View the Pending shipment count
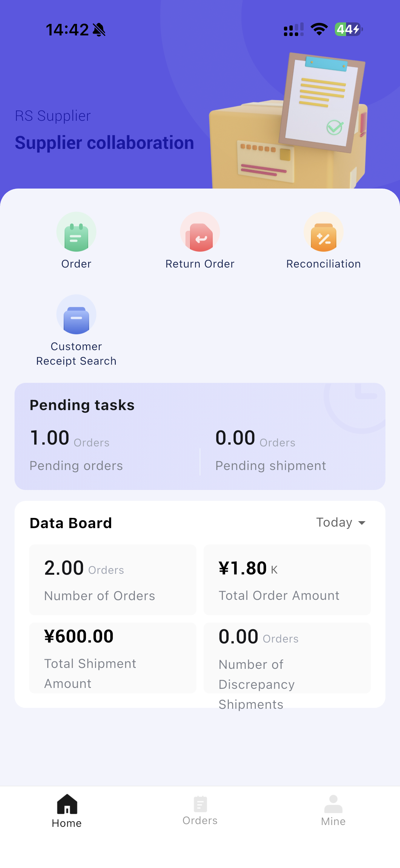This screenshot has height=868, width=400. click(x=235, y=438)
